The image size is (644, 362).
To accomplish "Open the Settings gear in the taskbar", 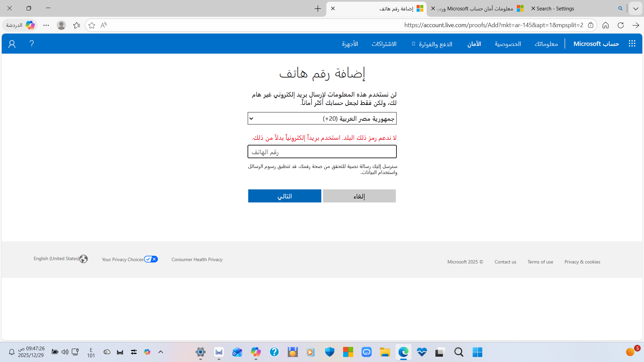I will pyautogui.click(x=201, y=352).
